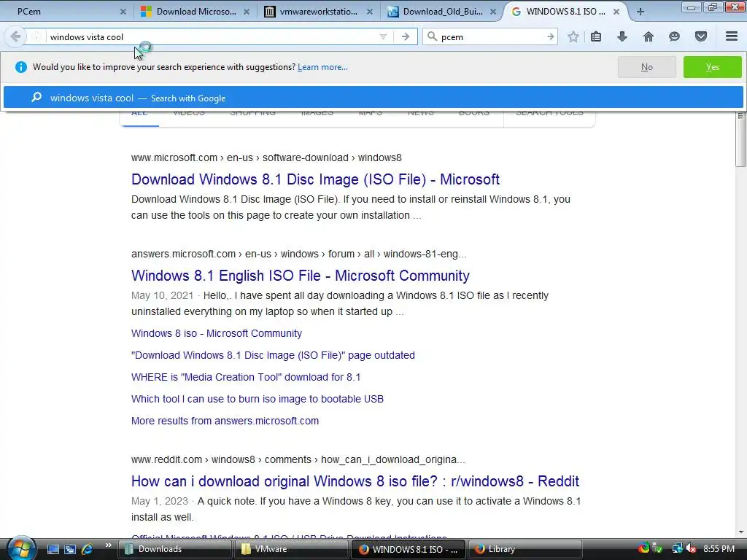747x560 pixels.
Task: Click the chat bubble Hello icon
Action: (x=674, y=36)
